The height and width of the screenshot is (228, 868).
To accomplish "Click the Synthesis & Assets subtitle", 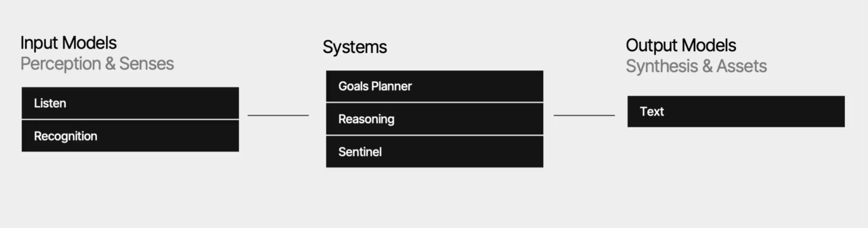I will 696,66.
